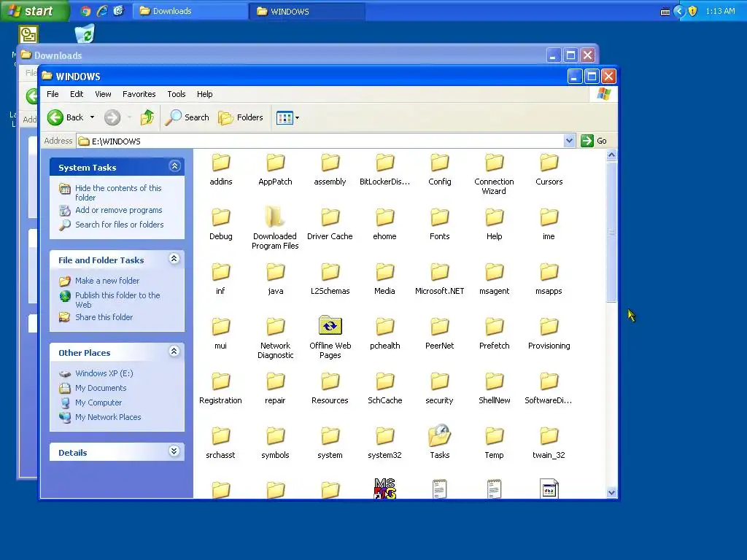Click the Forward navigation arrow
This screenshot has width=747, height=560.
[x=112, y=117]
